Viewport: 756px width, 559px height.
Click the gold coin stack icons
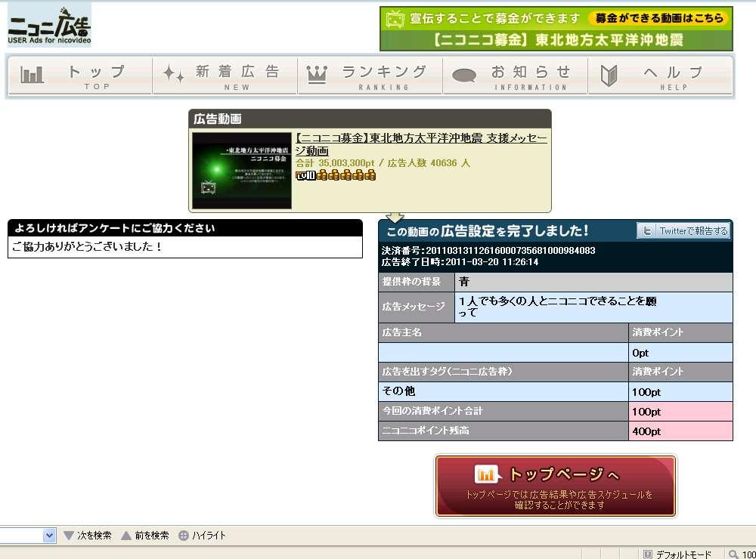coord(346,175)
